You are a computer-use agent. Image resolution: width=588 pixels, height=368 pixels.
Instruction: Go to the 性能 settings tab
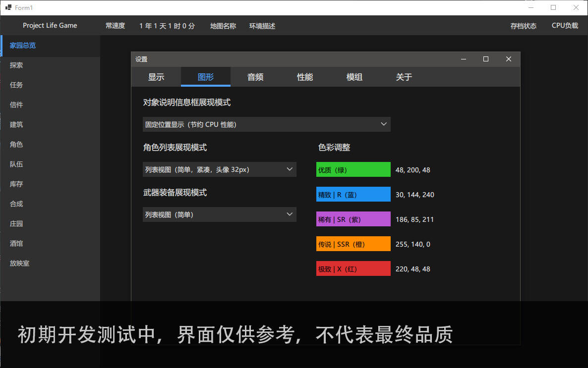click(x=304, y=77)
